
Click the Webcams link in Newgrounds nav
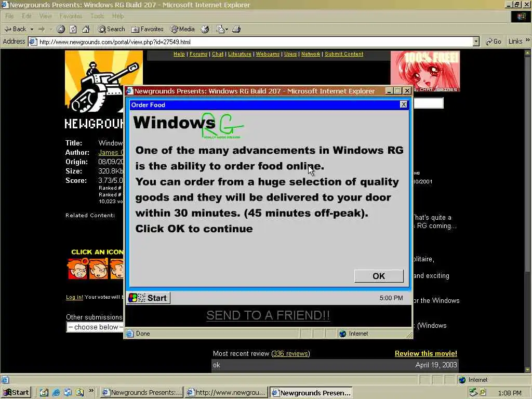point(268,54)
